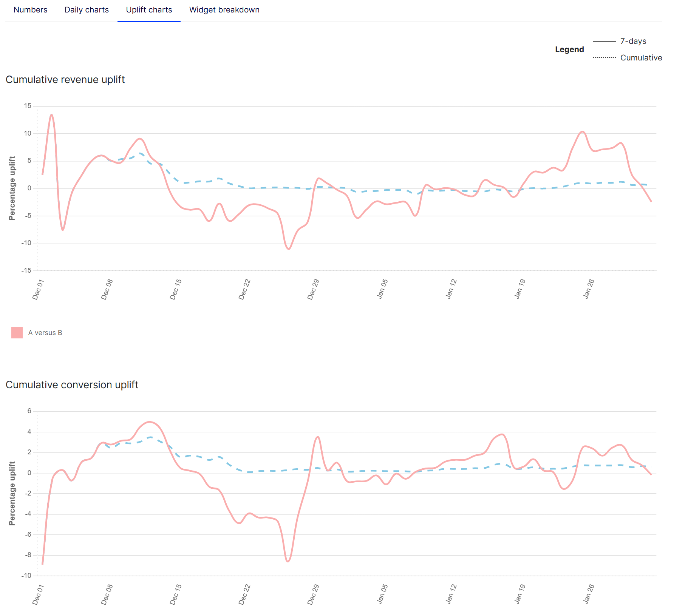Click the solid 7-days line sample in legend
Image resolution: width=688 pixels, height=616 pixels.
[x=604, y=41]
